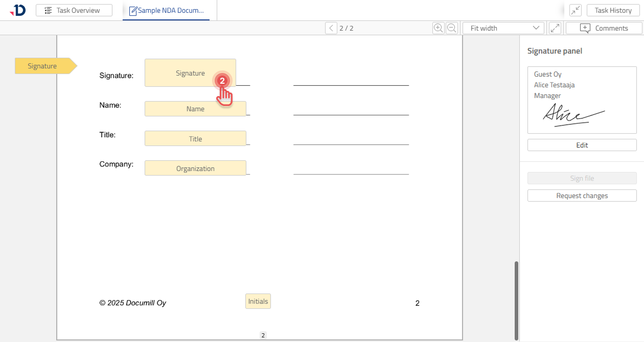The height and width of the screenshot is (342, 644).
Task: Click the Signature flag on the left
Action: tap(42, 65)
